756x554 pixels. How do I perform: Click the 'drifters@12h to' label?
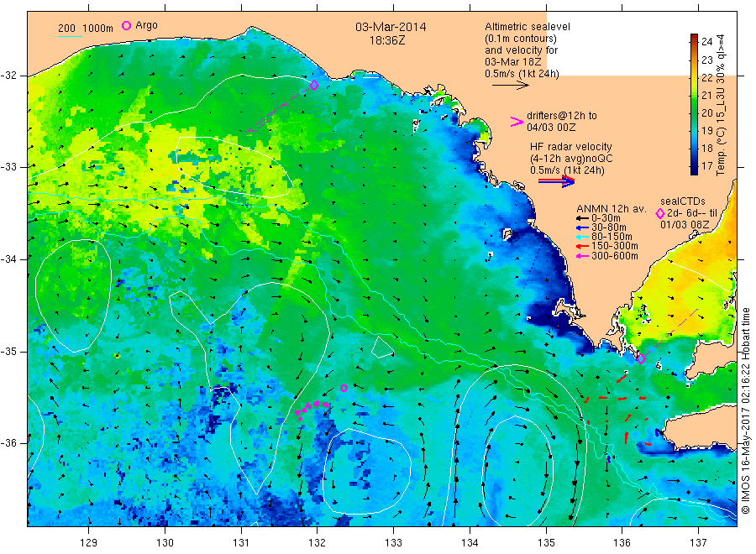(x=562, y=116)
